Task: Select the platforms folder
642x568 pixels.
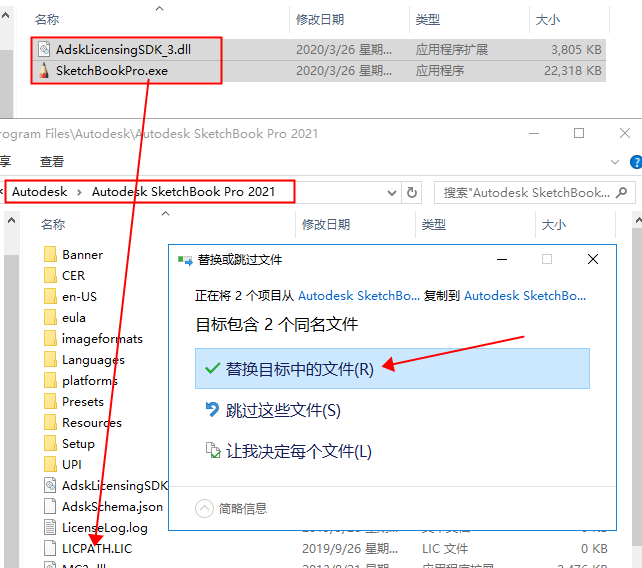Action: tap(89, 381)
